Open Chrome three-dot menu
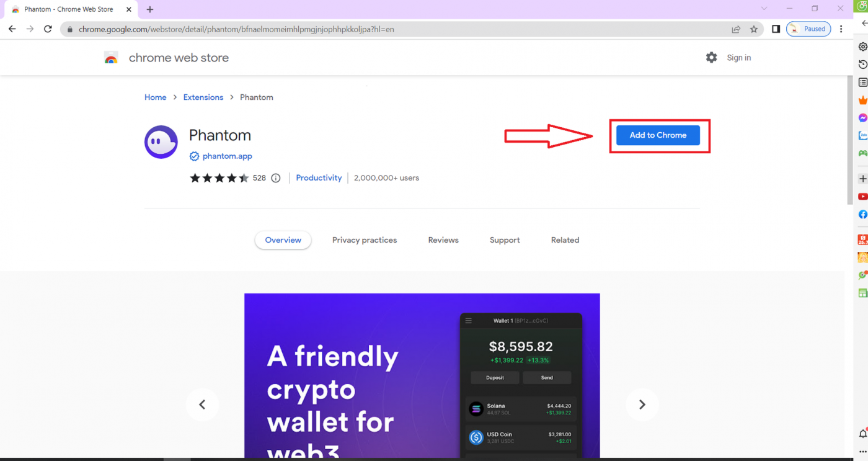Screen dimensions: 868x461 pyautogui.click(x=841, y=29)
